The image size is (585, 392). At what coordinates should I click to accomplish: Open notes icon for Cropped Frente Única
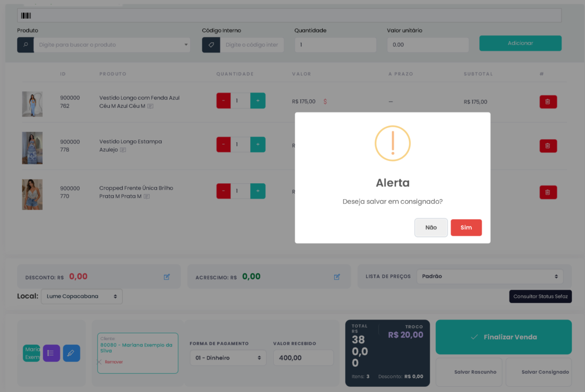(147, 196)
